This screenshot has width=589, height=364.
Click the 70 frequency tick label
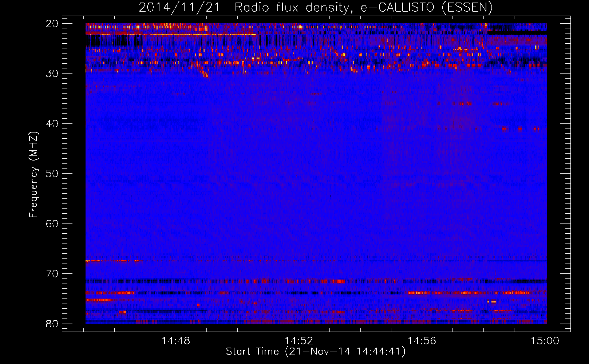(52, 274)
